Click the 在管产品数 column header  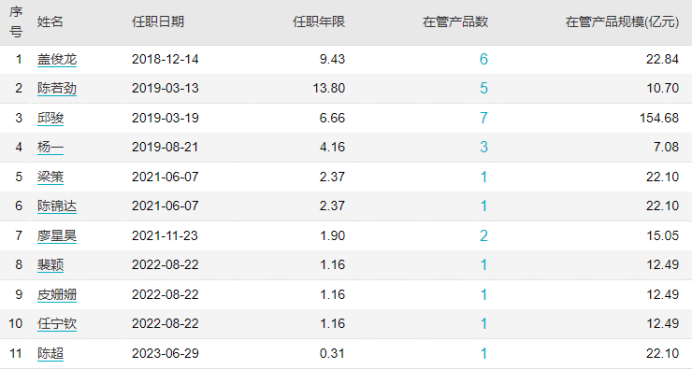coord(455,22)
